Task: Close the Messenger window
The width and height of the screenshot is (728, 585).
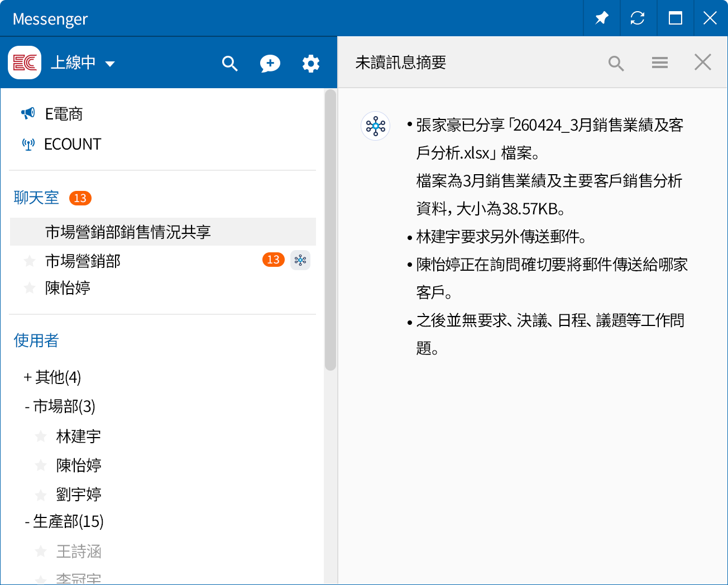Action: [x=710, y=18]
